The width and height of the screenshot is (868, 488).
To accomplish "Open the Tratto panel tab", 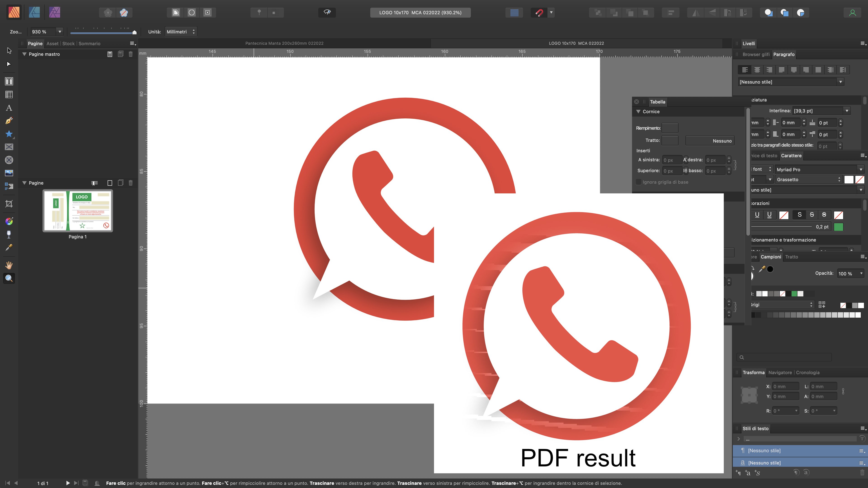I will (x=792, y=257).
